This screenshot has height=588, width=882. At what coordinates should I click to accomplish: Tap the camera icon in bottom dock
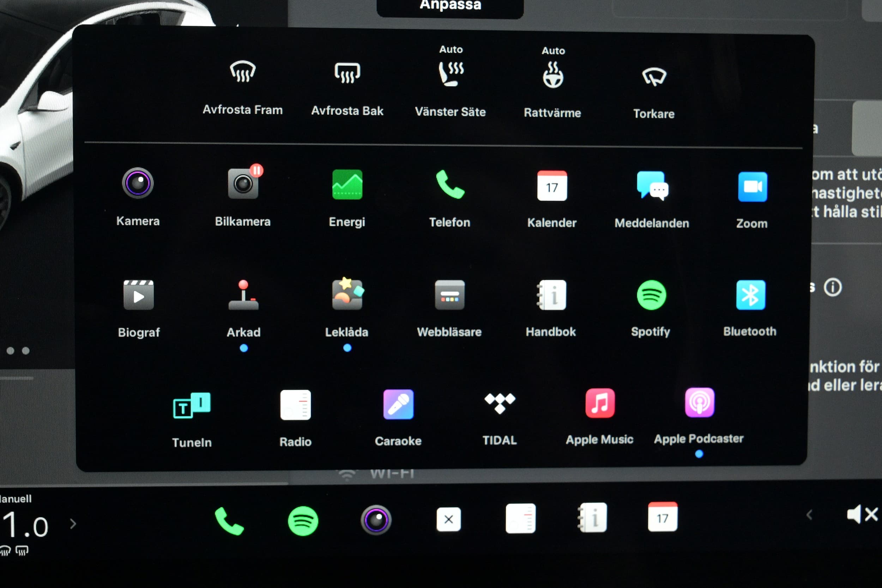pos(376,520)
